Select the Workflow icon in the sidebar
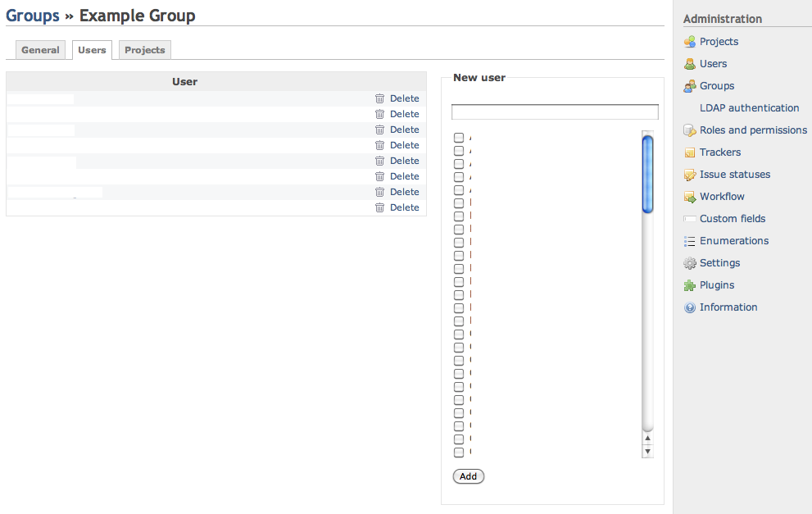The height and width of the screenshot is (514, 812). [690, 196]
